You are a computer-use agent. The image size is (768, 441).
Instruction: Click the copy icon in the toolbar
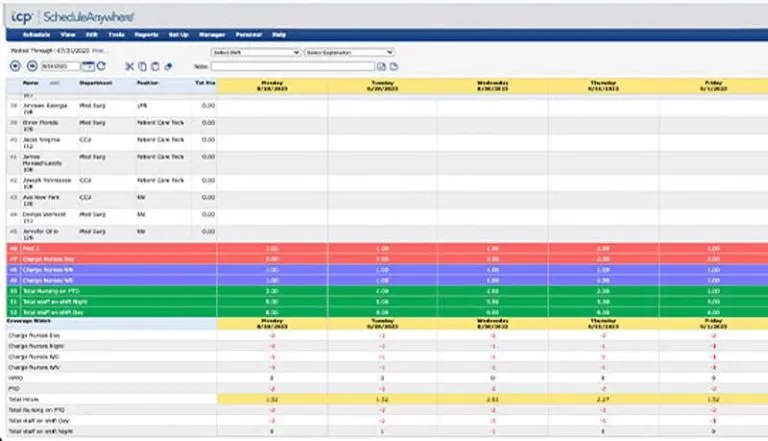[x=142, y=66]
